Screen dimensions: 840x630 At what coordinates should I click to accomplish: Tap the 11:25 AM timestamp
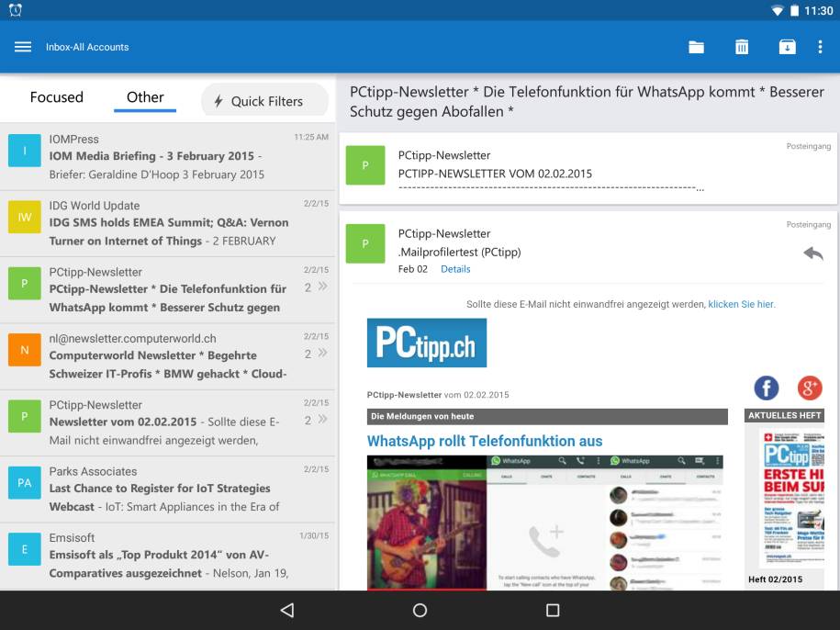click(311, 137)
